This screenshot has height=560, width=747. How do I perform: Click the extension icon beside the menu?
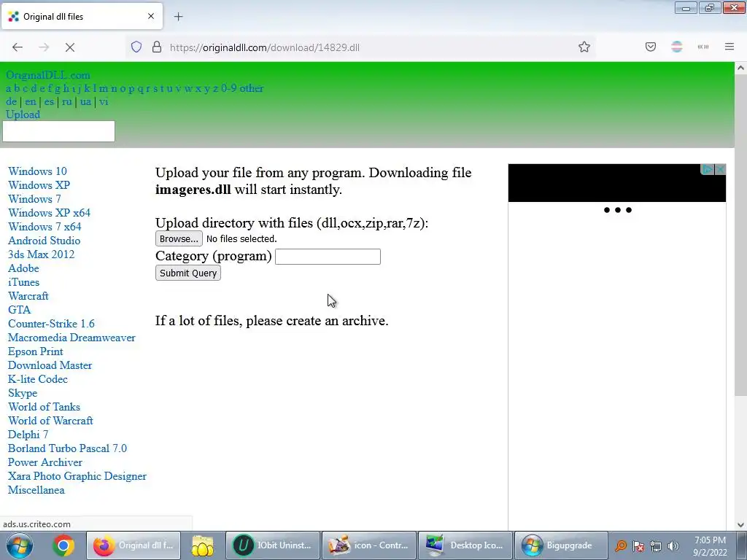coord(703,47)
